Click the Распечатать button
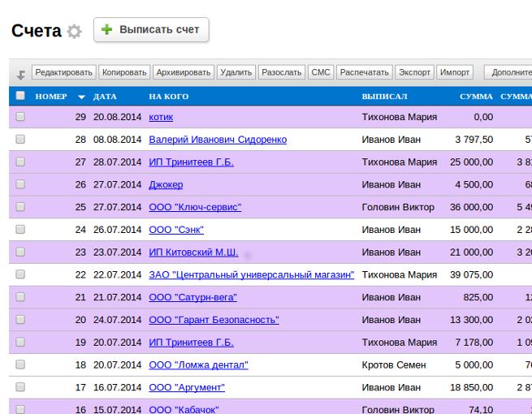532x414 pixels. [365, 72]
